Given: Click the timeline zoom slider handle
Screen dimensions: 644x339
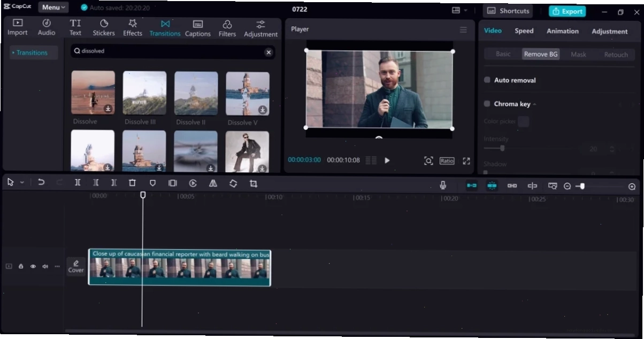Looking at the screenshot, I should (582, 186).
